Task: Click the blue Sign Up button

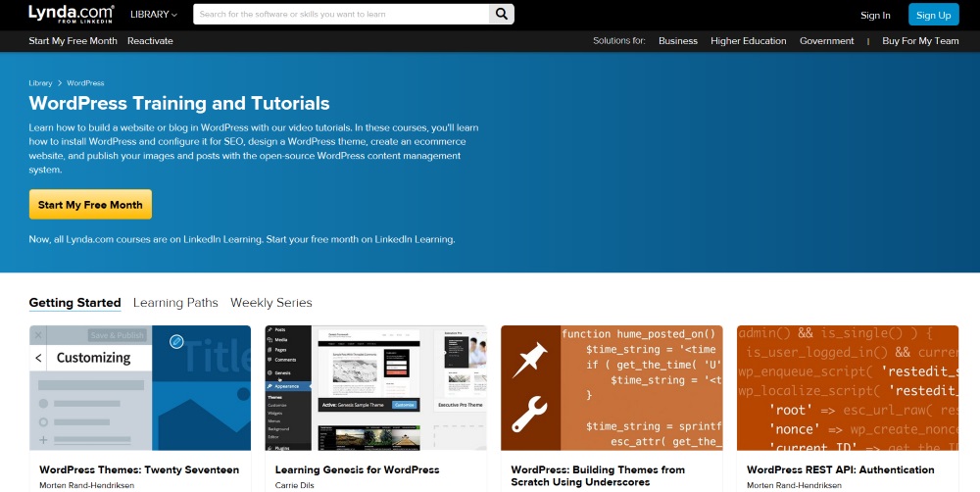Action: (x=933, y=15)
